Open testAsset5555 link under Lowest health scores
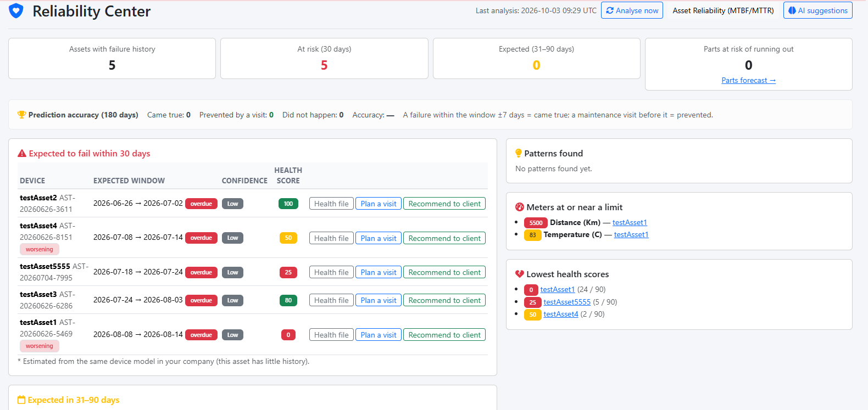The width and height of the screenshot is (868, 410). 567,302
